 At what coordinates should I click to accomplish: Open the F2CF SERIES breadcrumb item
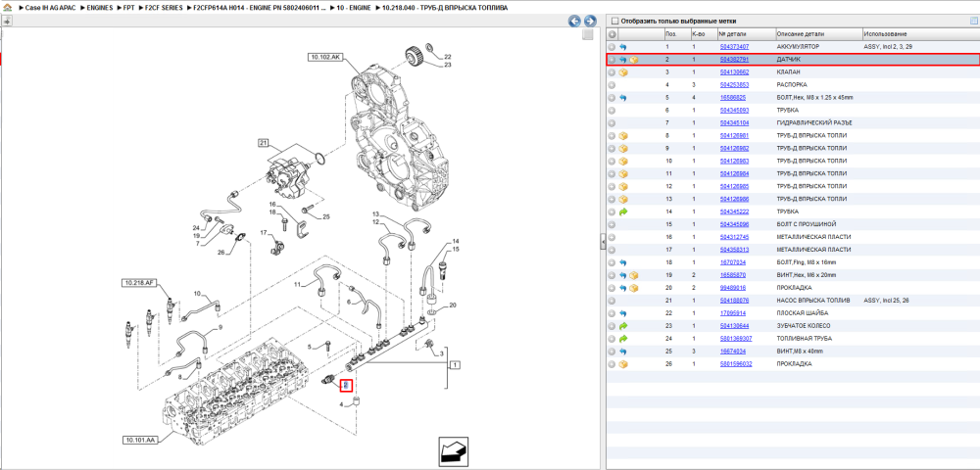tap(163, 8)
